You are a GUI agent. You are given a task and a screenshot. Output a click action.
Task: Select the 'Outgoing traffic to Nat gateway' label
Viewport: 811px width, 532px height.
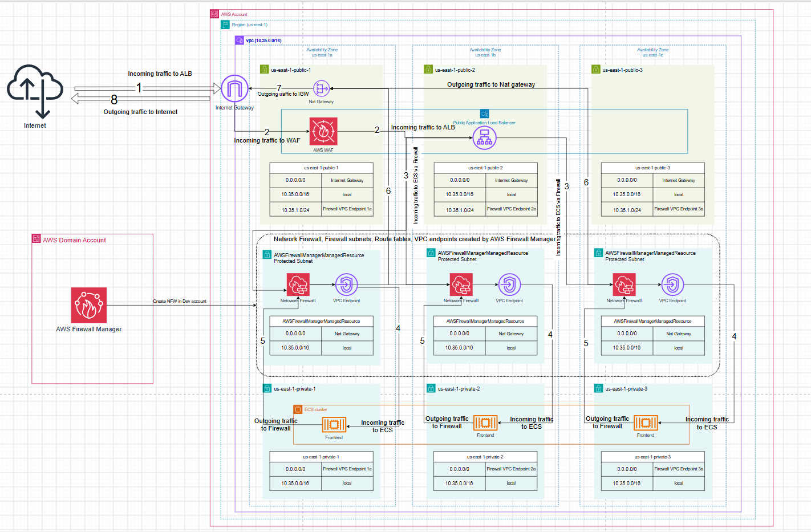(491, 84)
